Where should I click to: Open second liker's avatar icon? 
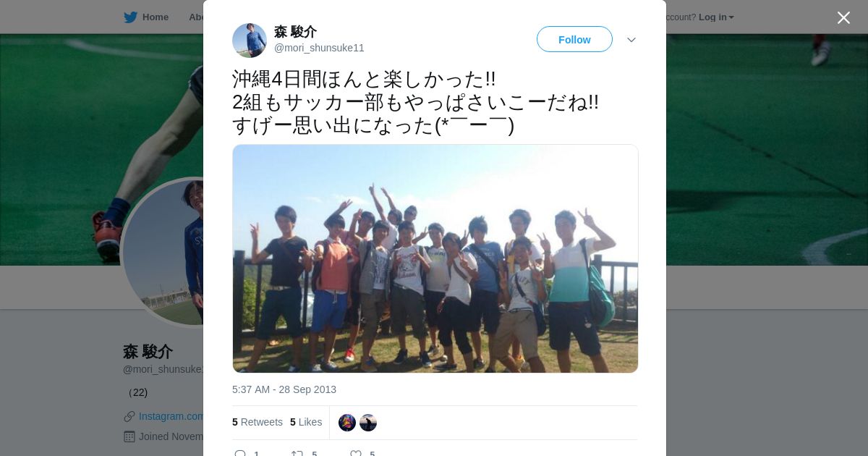(x=368, y=423)
